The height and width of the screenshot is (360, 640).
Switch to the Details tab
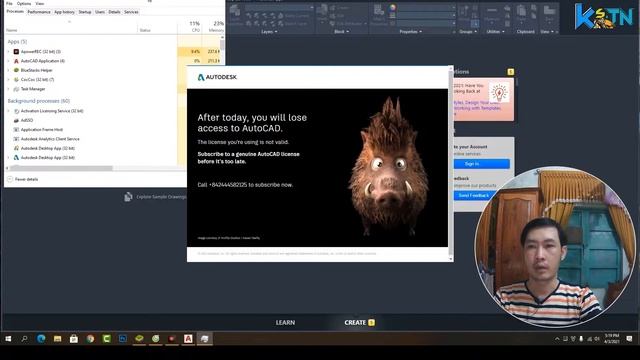coord(114,12)
